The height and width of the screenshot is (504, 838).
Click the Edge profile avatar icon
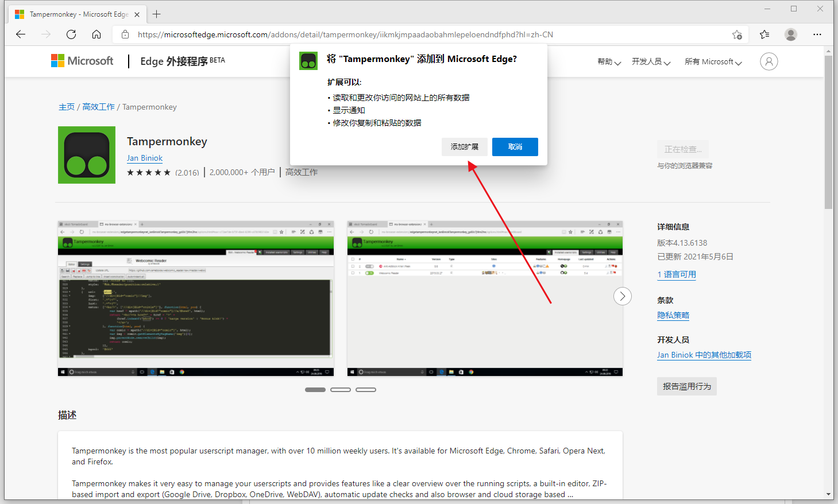pyautogui.click(x=791, y=34)
